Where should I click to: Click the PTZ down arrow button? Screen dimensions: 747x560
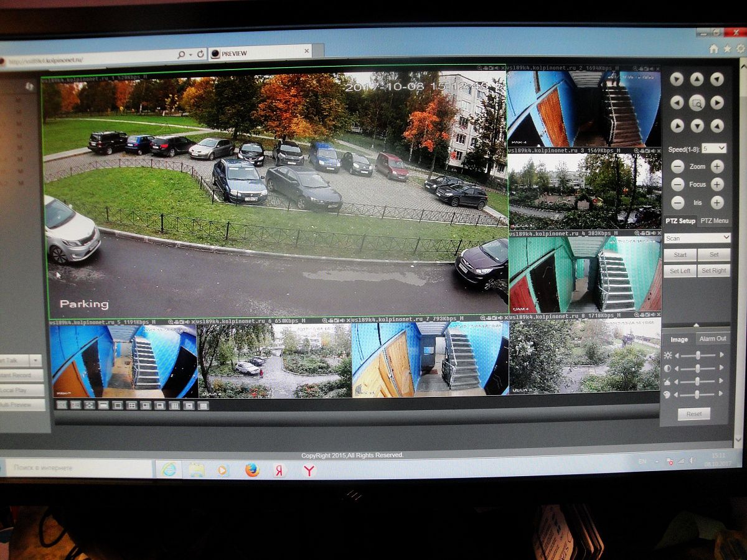click(x=697, y=126)
